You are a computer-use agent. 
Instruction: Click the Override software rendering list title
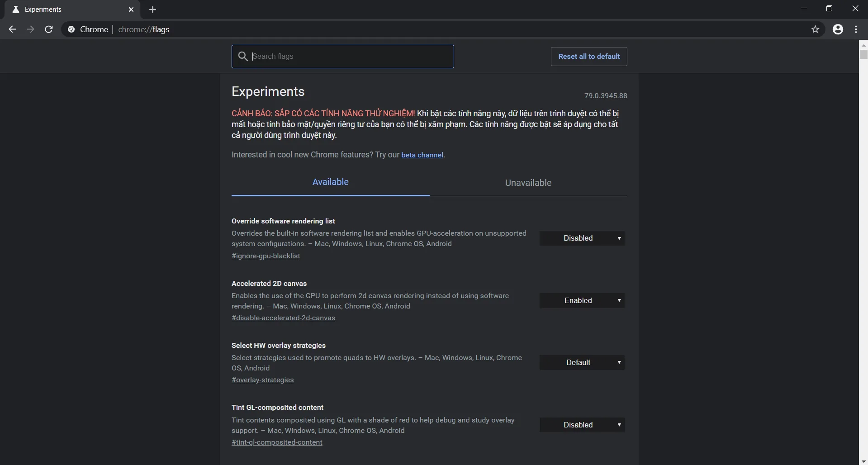283,221
